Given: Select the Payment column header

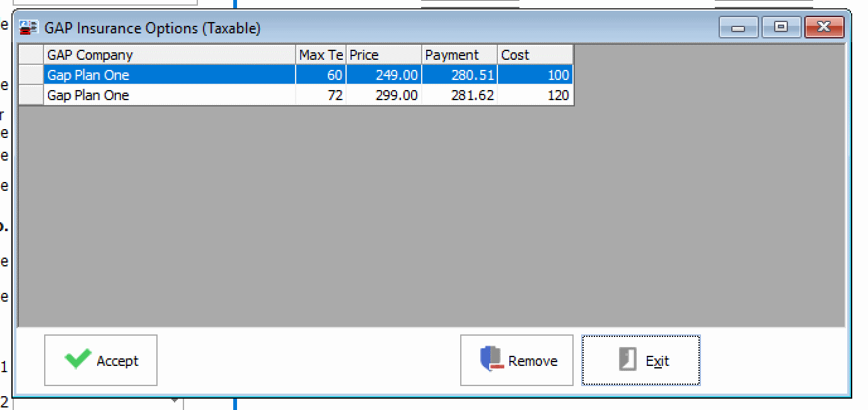Looking at the screenshot, I should click(x=459, y=55).
